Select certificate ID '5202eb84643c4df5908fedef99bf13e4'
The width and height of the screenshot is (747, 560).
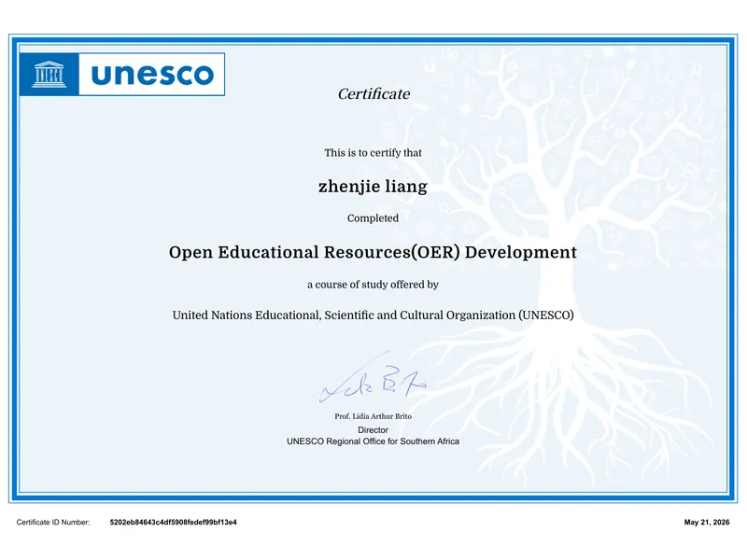click(x=174, y=523)
